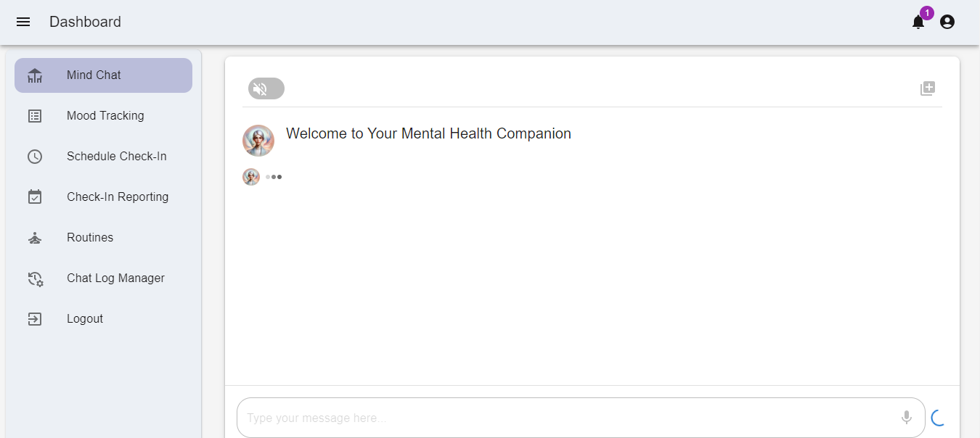
Task: Open the Mind Chat section
Action: pyautogui.click(x=93, y=75)
